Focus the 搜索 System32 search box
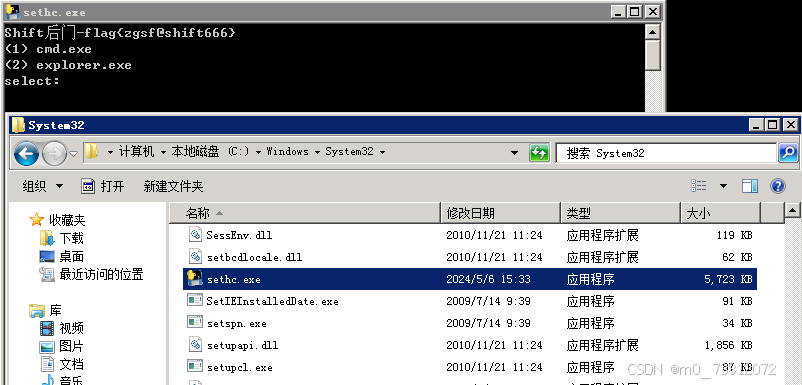The width and height of the screenshot is (802, 385). 666,153
